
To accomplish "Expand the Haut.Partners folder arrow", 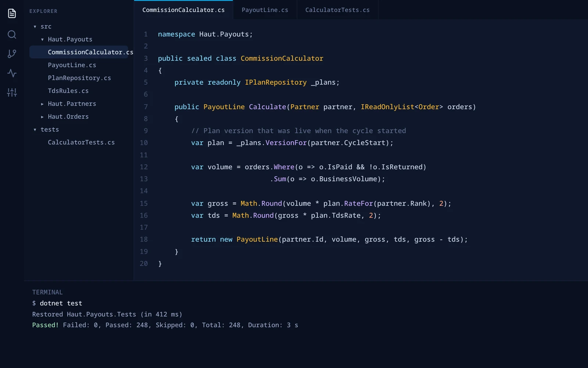I will [42, 104].
